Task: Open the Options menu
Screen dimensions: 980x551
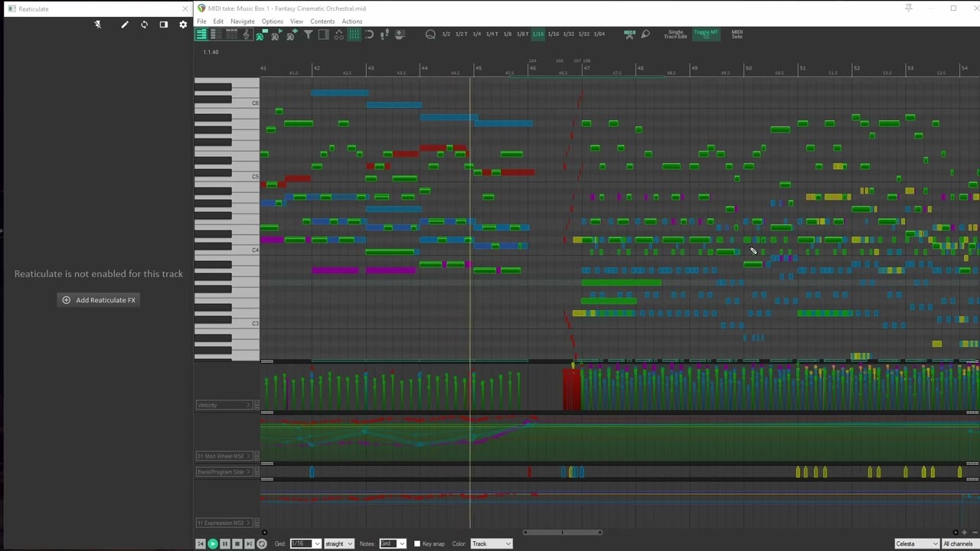Action: 273,21
